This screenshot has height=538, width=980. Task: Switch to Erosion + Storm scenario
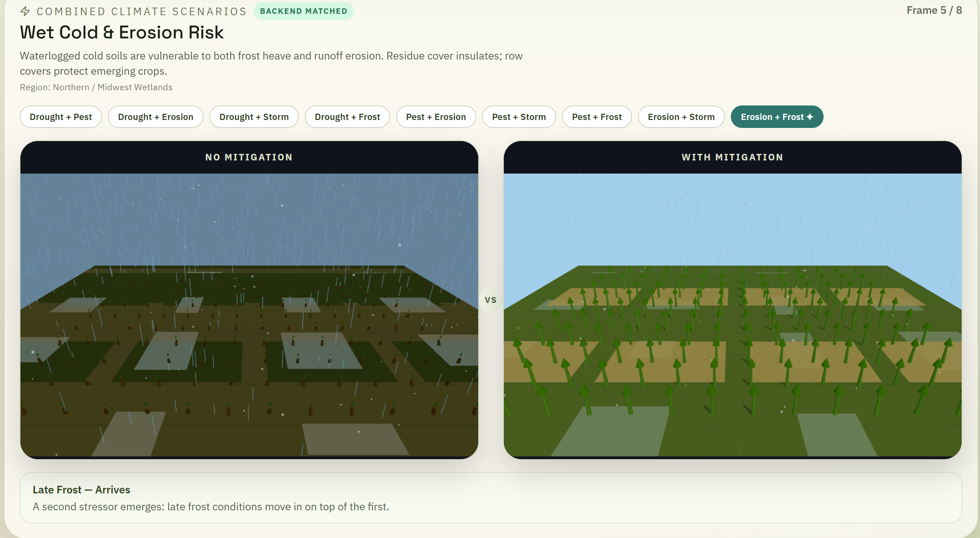point(681,117)
